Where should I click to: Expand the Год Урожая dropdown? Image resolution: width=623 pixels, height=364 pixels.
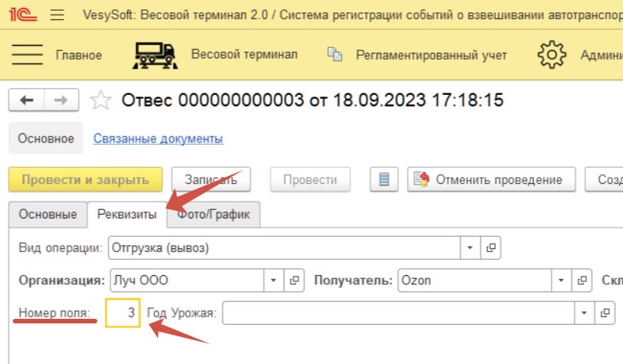586,313
